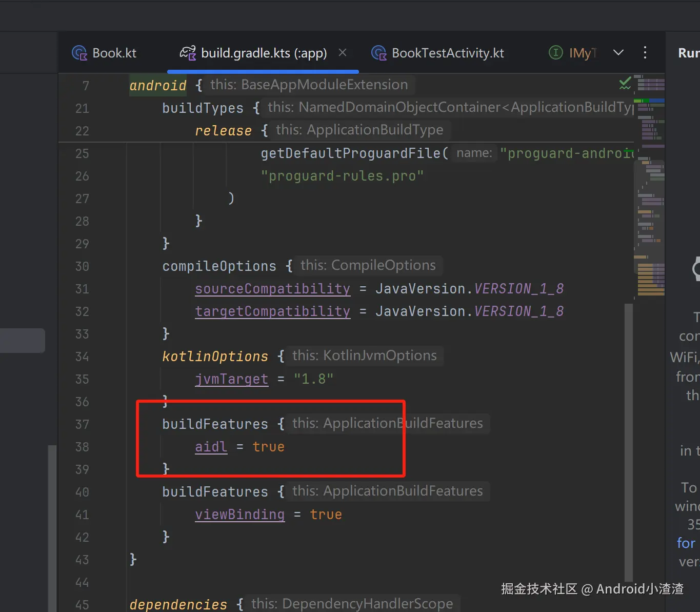Viewport: 700px width, 612px height.
Task: Click the true value after viewBinding
Action: click(x=326, y=514)
